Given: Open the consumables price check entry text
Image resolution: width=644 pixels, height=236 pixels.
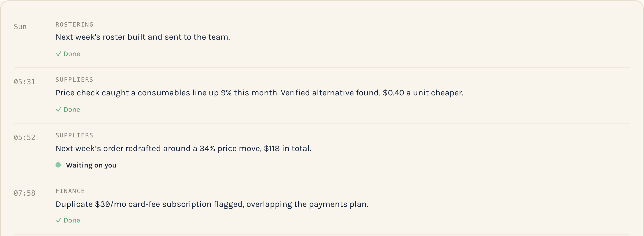Looking at the screenshot, I should pyautogui.click(x=260, y=93).
